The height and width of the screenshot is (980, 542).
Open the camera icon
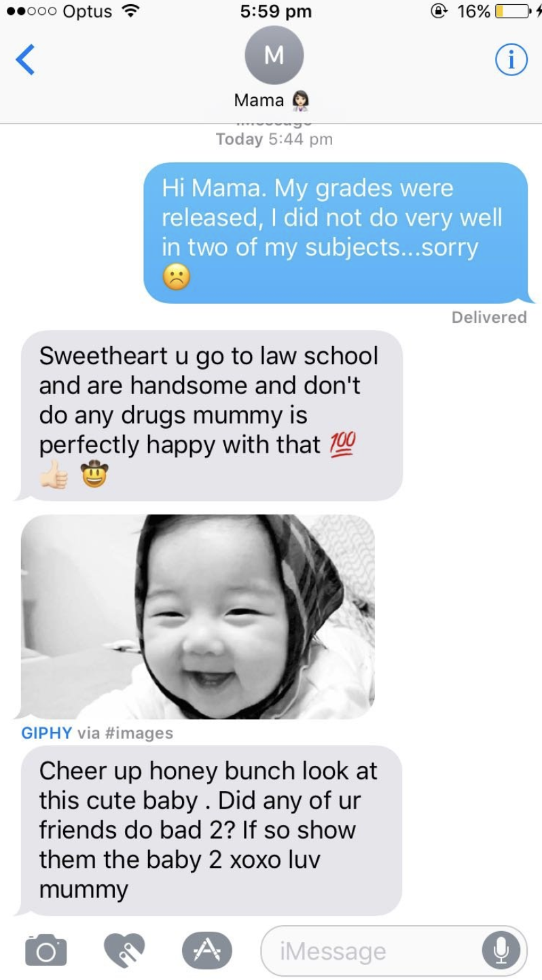(46, 950)
